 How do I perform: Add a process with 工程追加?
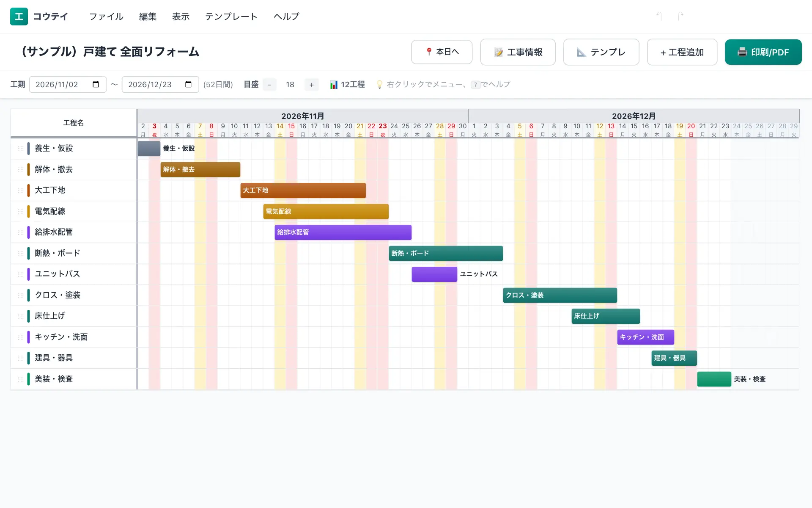click(682, 52)
